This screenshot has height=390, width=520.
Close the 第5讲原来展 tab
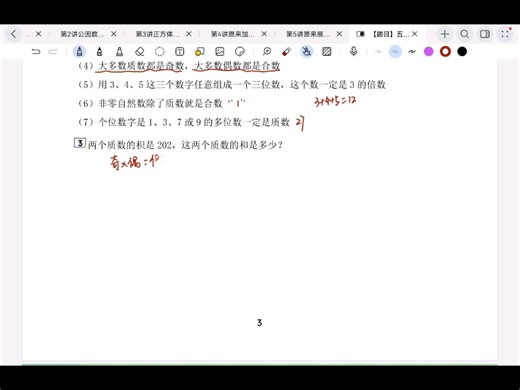339,34
